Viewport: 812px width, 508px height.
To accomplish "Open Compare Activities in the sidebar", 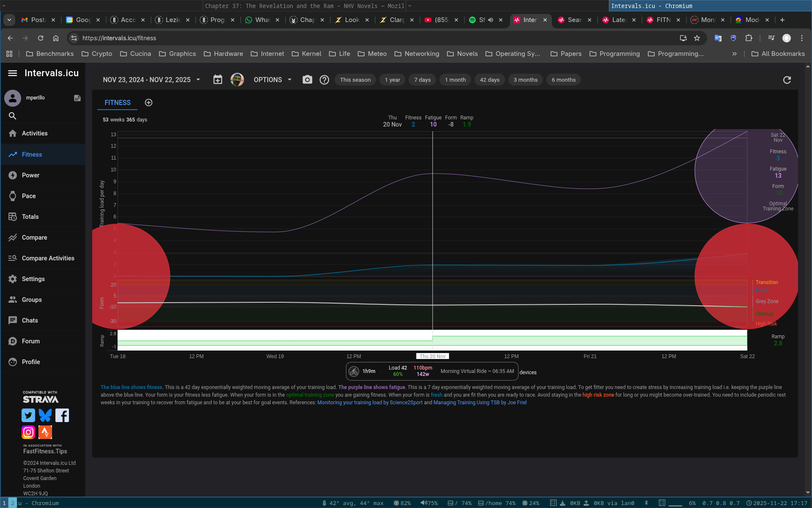I will click(48, 258).
